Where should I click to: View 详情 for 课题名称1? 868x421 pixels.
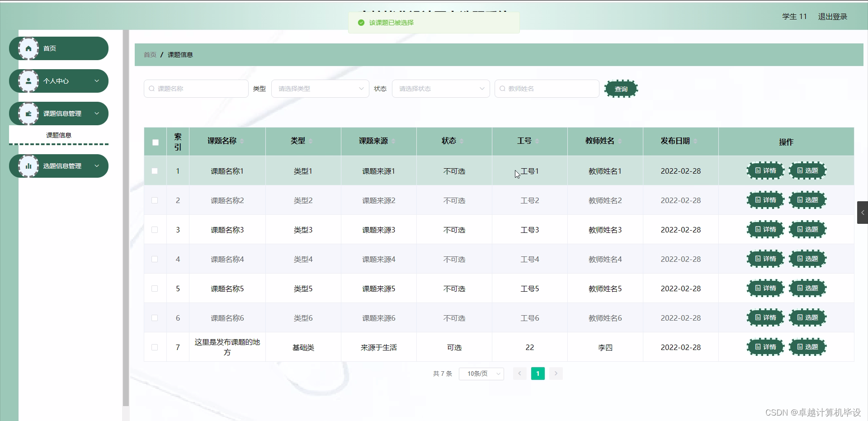(x=765, y=170)
